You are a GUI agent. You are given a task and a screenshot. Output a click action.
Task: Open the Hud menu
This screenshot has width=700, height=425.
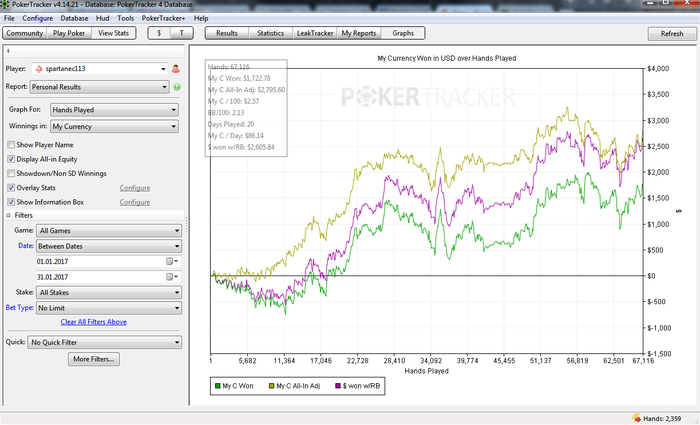pyautogui.click(x=102, y=18)
